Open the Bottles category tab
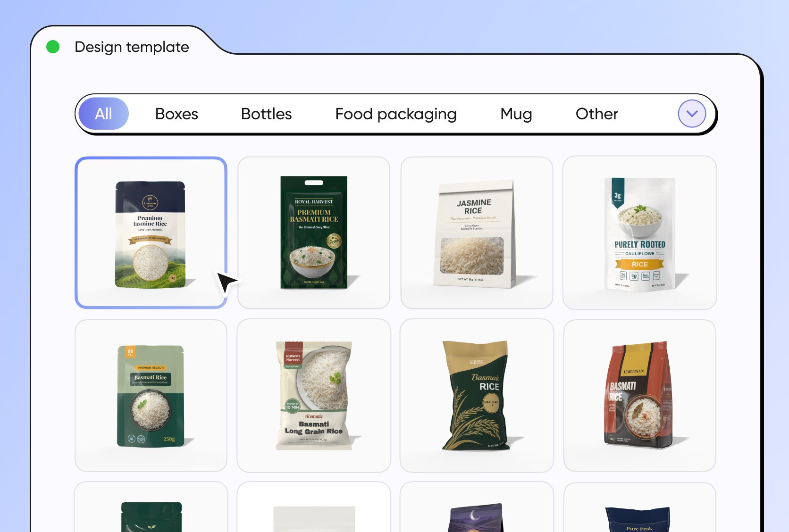Viewport: 789px width, 532px height. click(x=266, y=114)
